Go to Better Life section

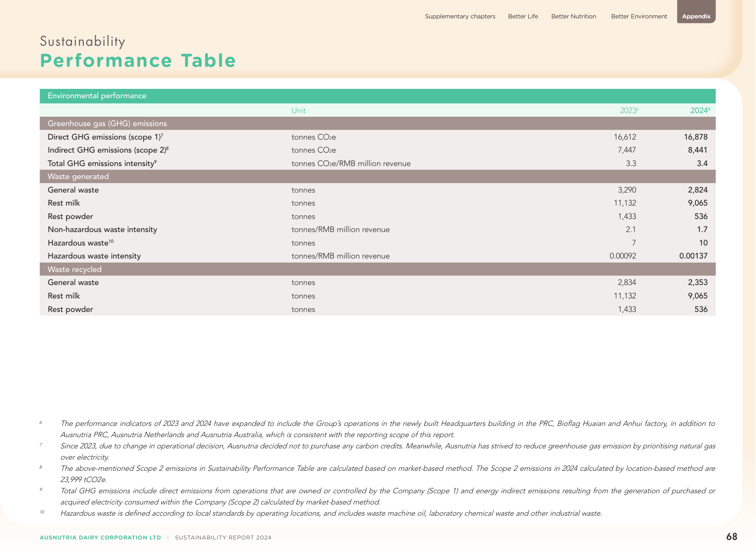(x=523, y=17)
